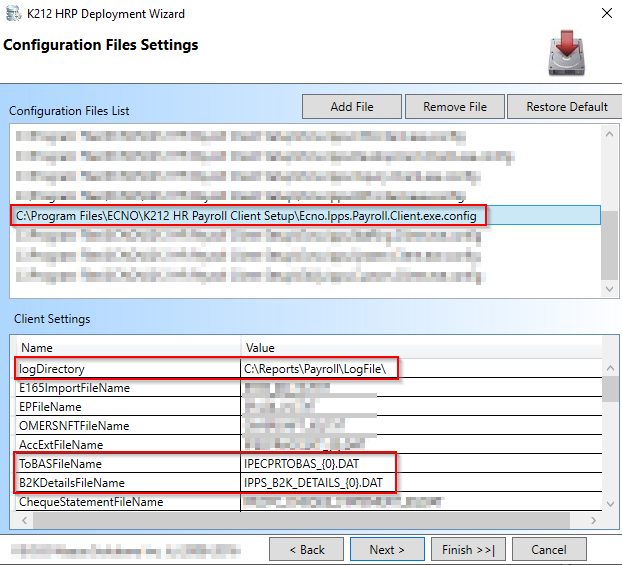The height and width of the screenshot is (565, 622).
Task: Click the file list scroll down arrow
Action: (609, 289)
